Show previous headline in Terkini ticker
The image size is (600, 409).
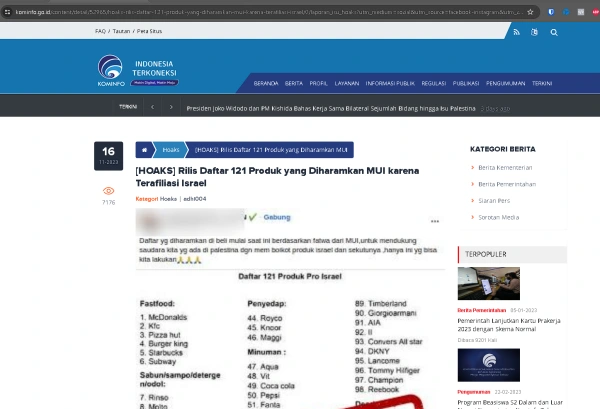pos(152,107)
